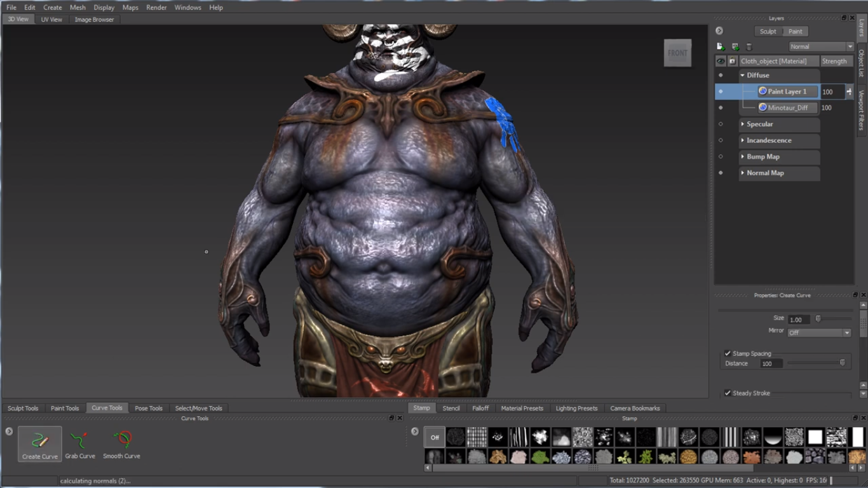This screenshot has width=868, height=488.
Task: Switch layers to Sculpt mode button
Action: pyautogui.click(x=768, y=31)
